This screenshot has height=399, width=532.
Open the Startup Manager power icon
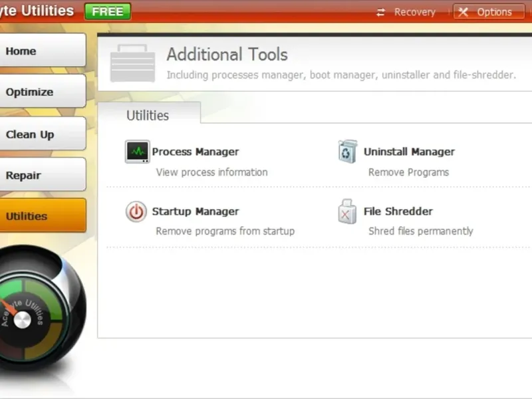click(x=136, y=211)
